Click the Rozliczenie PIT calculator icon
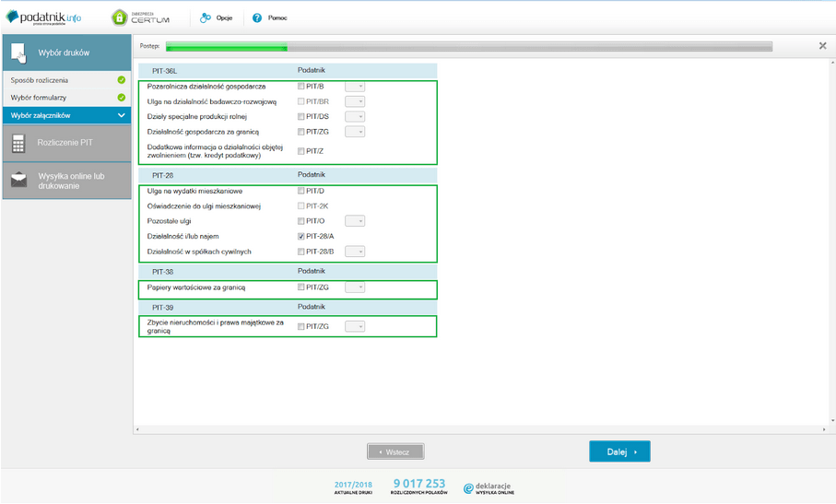The height and width of the screenshot is (504, 836). 18,143
